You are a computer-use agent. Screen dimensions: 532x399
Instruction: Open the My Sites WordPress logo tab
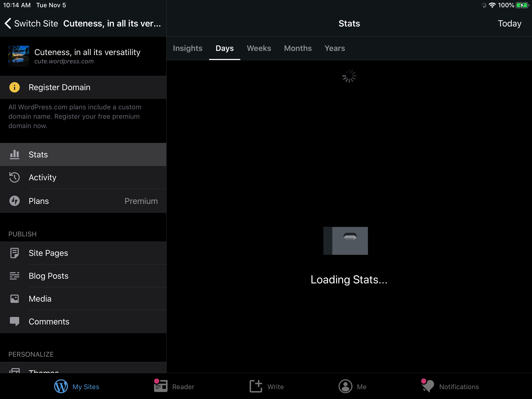(x=61, y=387)
